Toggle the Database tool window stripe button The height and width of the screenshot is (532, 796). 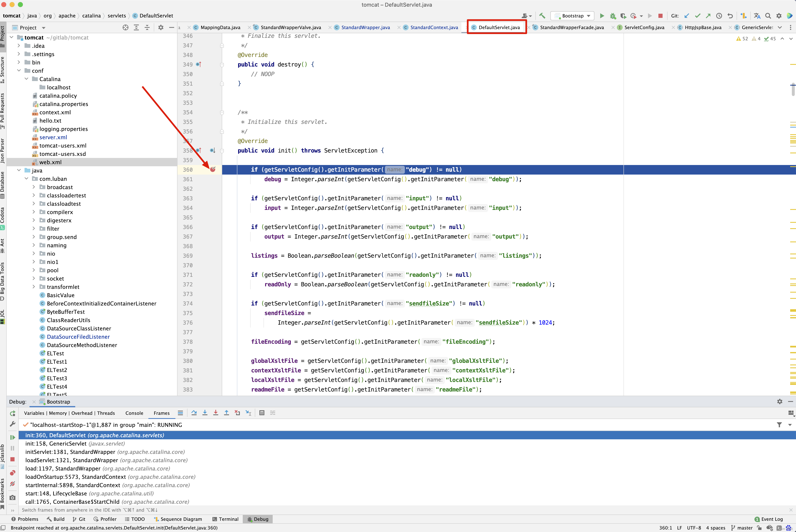click(3, 185)
